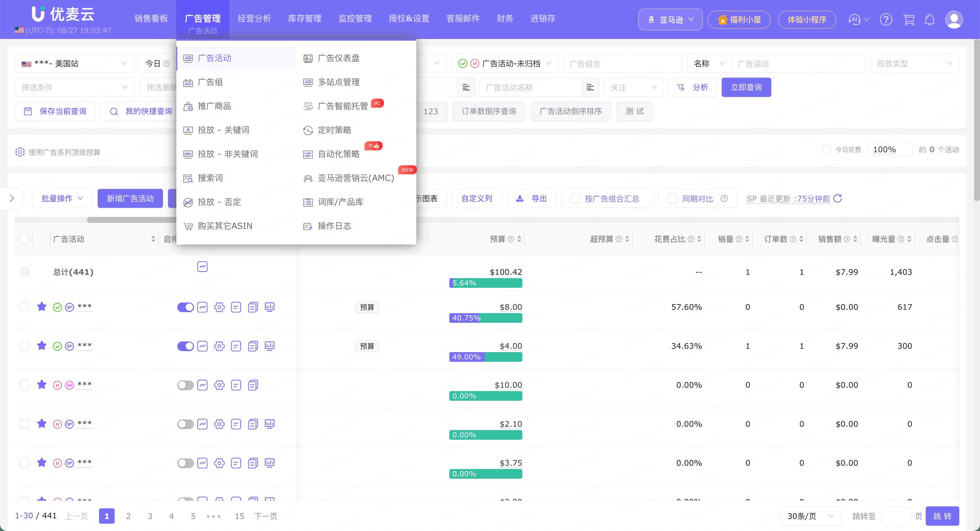Image resolution: width=980 pixels, height=531 pixels.
Task: Expand the 亚马逊 platform dropdown
Action: (x=670, y=19)
